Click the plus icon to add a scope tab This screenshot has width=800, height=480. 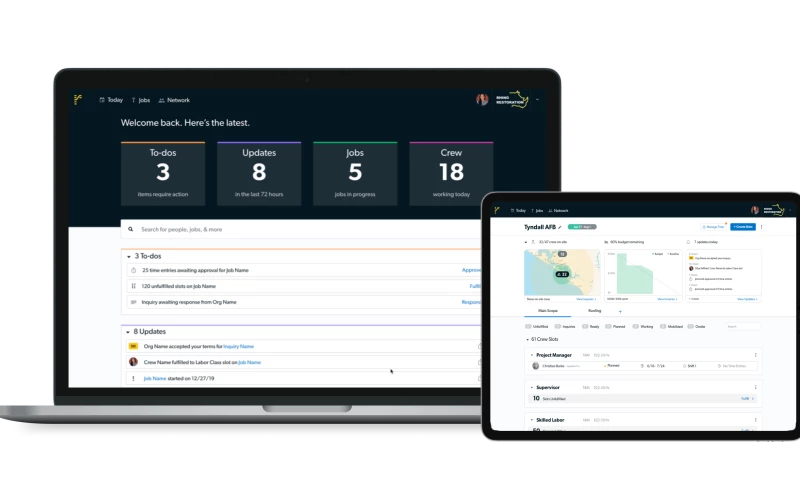tap(619, 311)
